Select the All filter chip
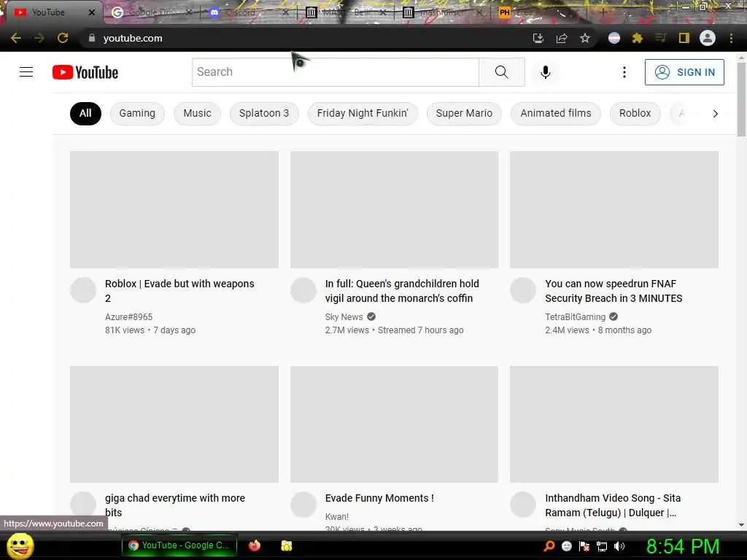This screenshot has width=747, height=560. [85, 113]
